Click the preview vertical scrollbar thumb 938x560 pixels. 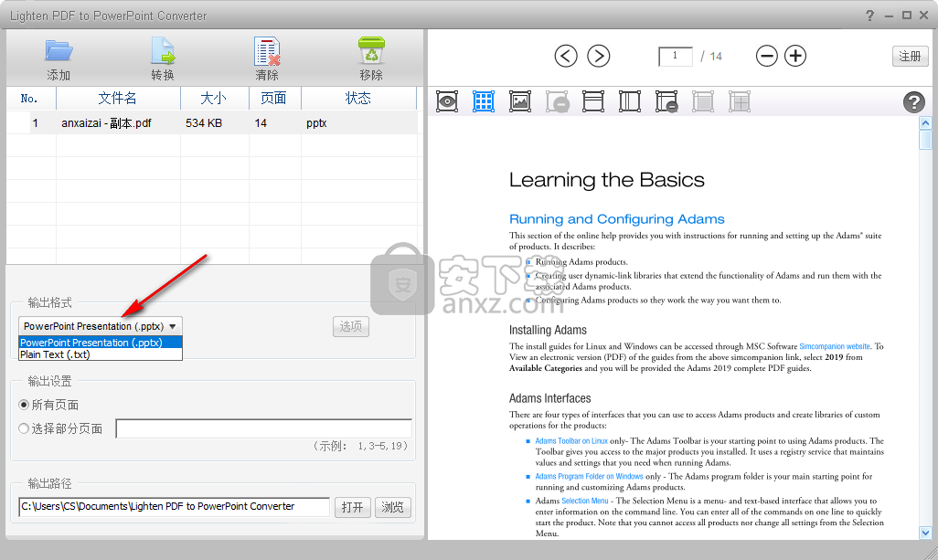click(x=925, y=140)
